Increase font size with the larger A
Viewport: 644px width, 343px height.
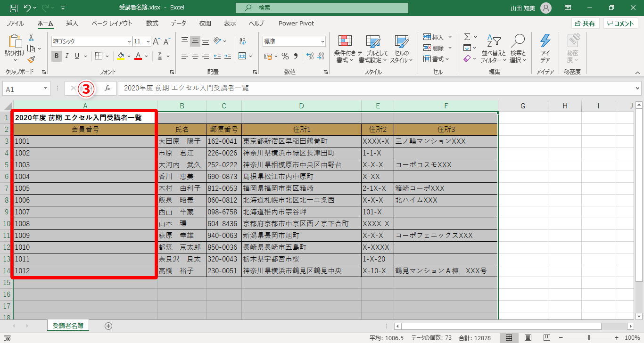click(157, 41)
